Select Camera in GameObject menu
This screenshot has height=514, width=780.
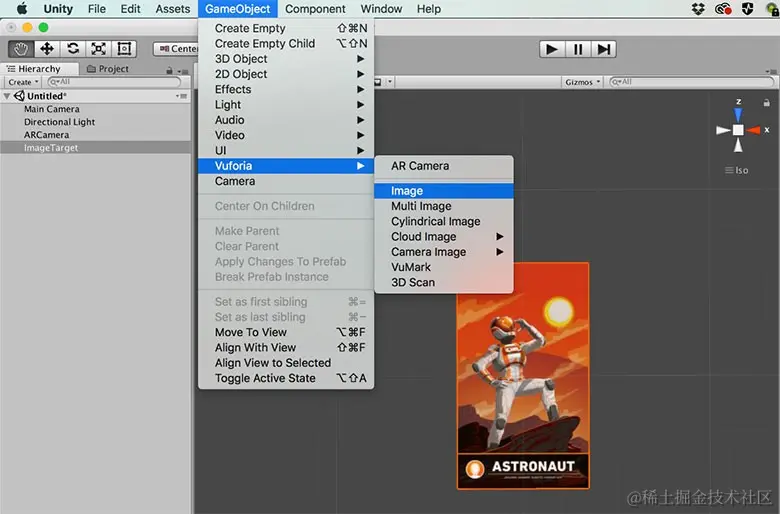click(286, 181)
